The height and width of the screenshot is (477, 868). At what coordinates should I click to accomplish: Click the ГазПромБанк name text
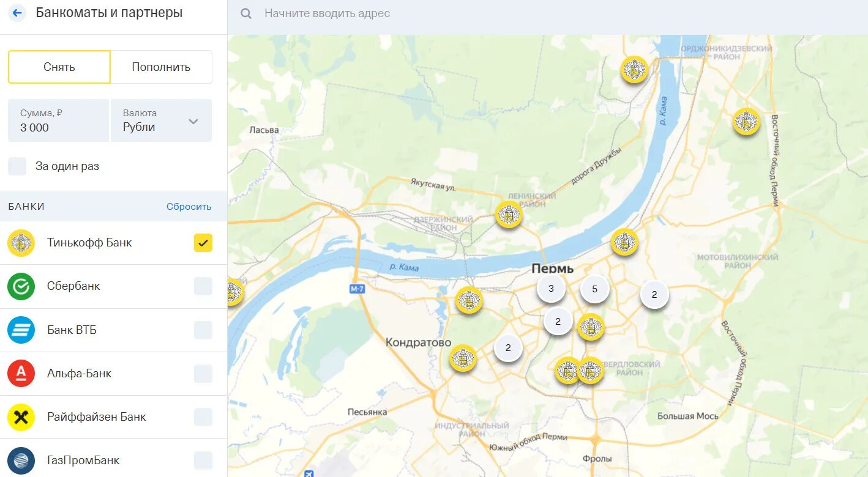83,460
